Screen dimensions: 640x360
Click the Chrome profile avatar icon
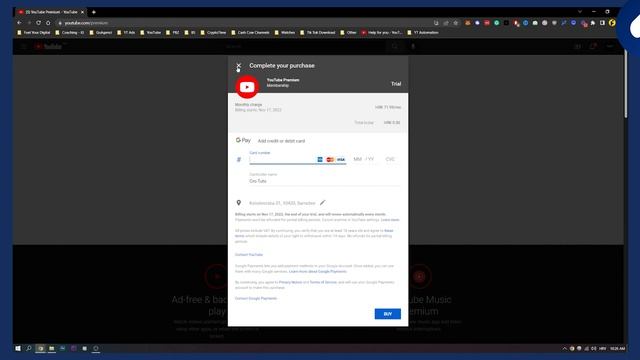tap(612, 23)
